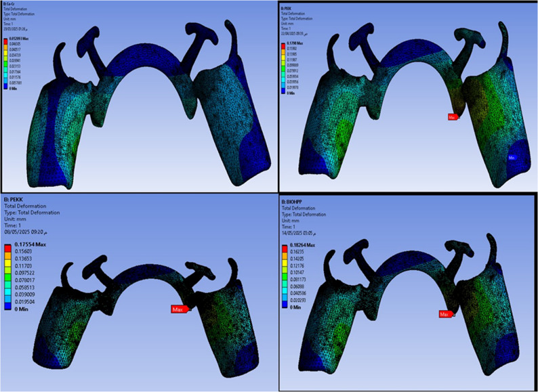Click '0 Min' in the PEKK legend

21,309
